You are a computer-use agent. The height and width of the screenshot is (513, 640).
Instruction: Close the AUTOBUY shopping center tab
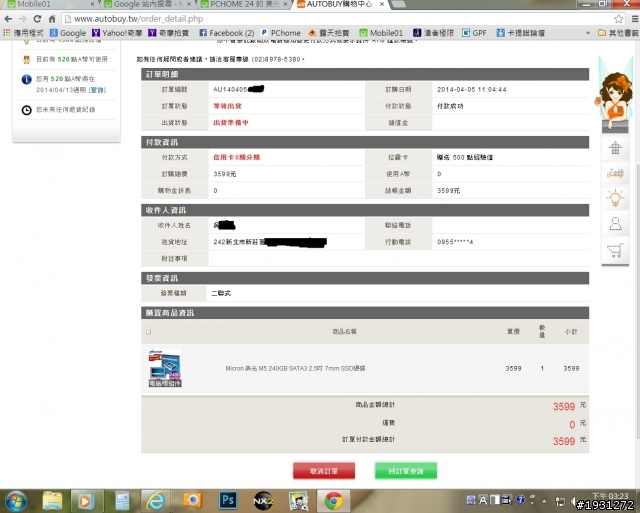pyautogui.click(x=382, y=4)
